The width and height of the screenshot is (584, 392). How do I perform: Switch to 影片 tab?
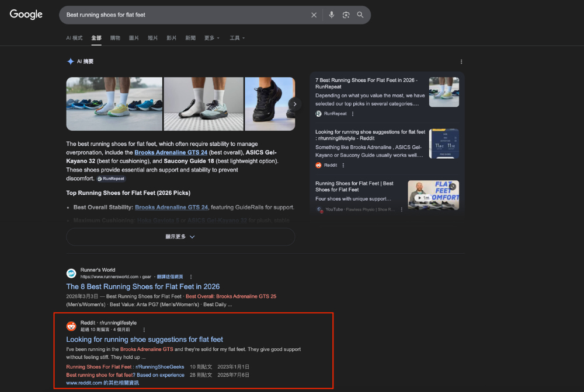171,38
